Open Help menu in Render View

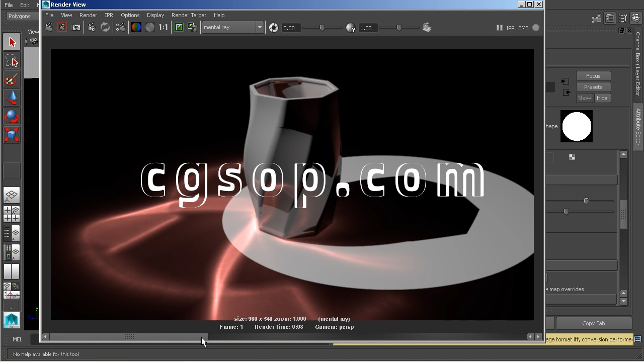219,15
